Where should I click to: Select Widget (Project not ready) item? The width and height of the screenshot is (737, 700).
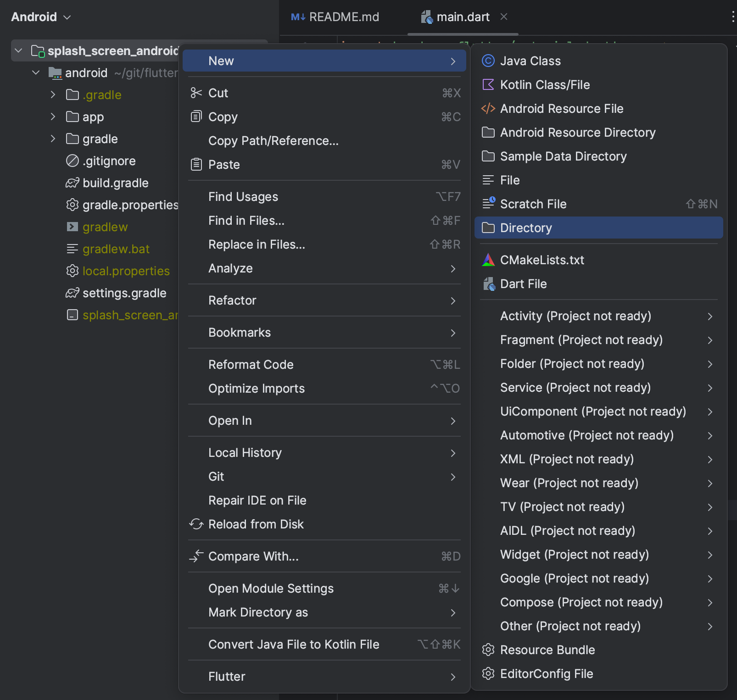point(599,555)
